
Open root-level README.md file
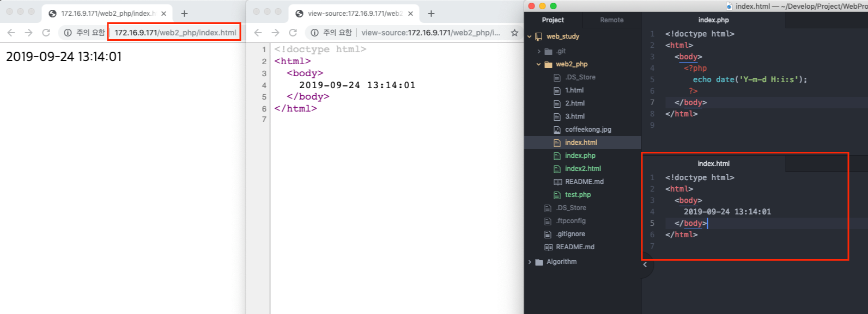coord(575,247)
